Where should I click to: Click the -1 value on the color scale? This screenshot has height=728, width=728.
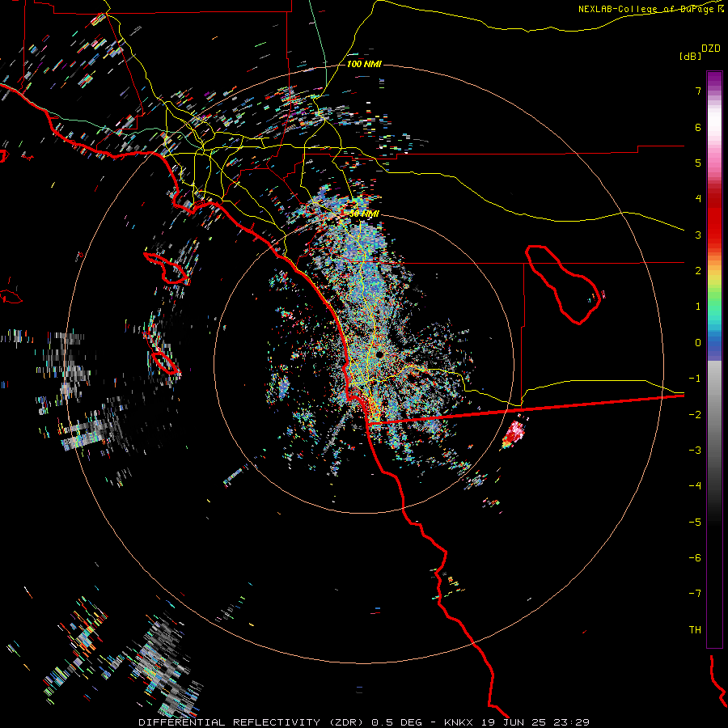point(695,379)
